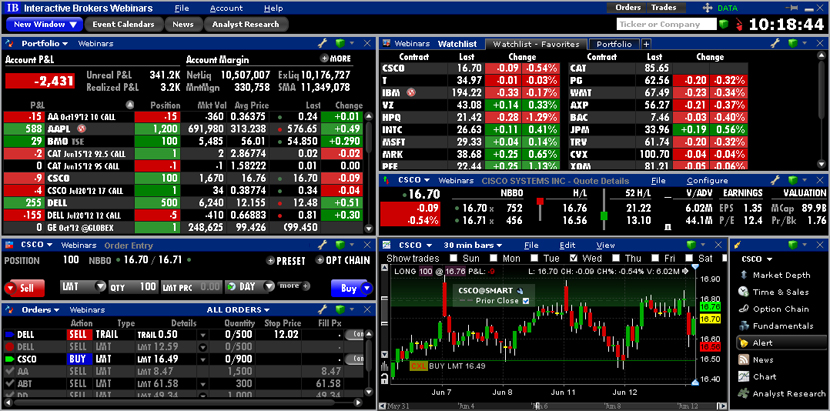Click the Ticker or Company search field
Viewport: 830px width, 411px height.
(x=666, y=24)
